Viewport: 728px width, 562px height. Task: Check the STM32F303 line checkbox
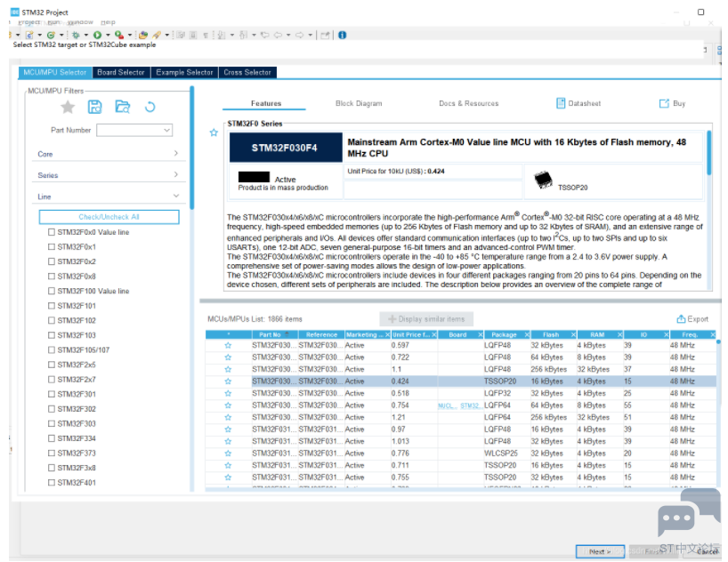tap(52, 423)
